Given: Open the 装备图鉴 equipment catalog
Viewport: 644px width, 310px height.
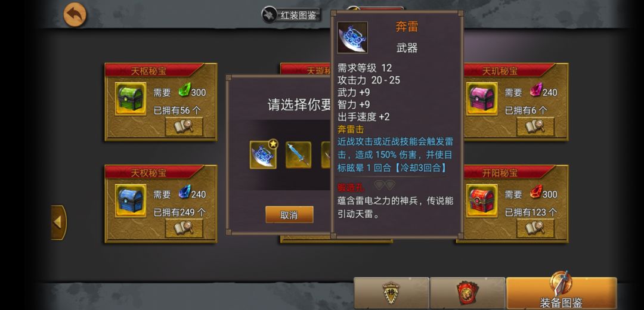Looking at the screenshot, I should [x=561, y=293].
